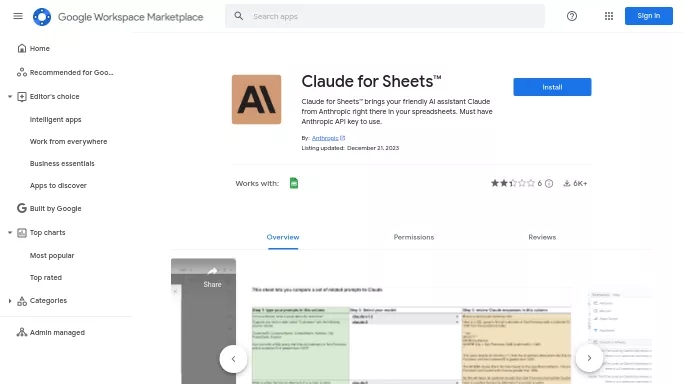This screenshot has width=683, height=384.
Task: Focus the Search apps field
Action: point(385,16)
